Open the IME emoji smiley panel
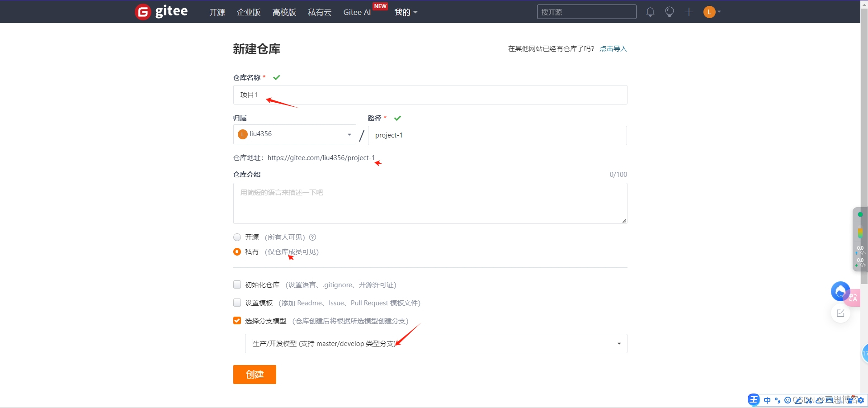868x408 pixels. point(788,400)
